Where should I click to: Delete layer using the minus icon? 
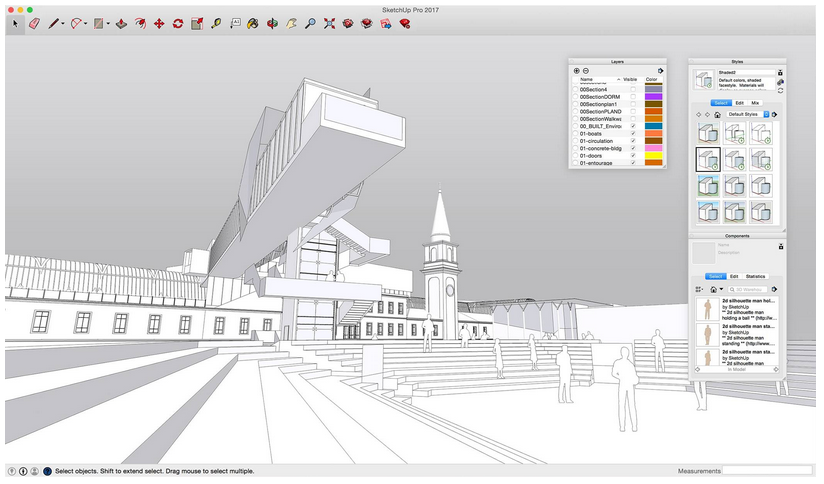tap(586, 71)
